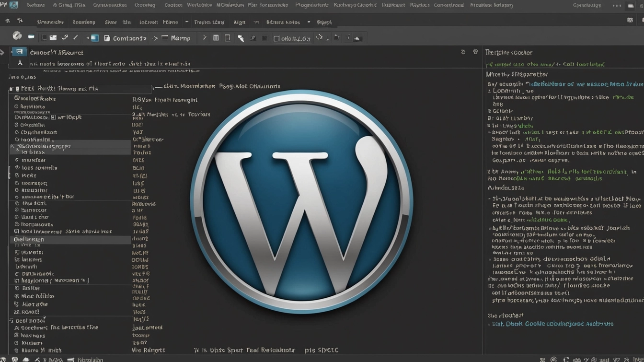This screenshot has height=362, width=644.
Task: Open the 'Wortation' menu in top menu bar
Action: pyautogui.click(x=199, y=5)
